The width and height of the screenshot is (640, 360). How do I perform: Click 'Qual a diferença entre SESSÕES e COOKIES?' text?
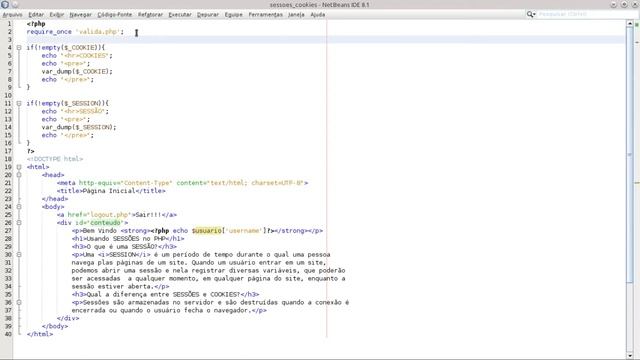point(163,294)
